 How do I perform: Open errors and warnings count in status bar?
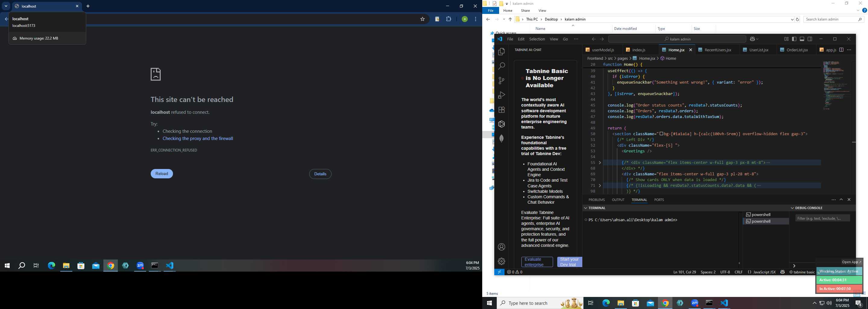(x=515, y=272)
